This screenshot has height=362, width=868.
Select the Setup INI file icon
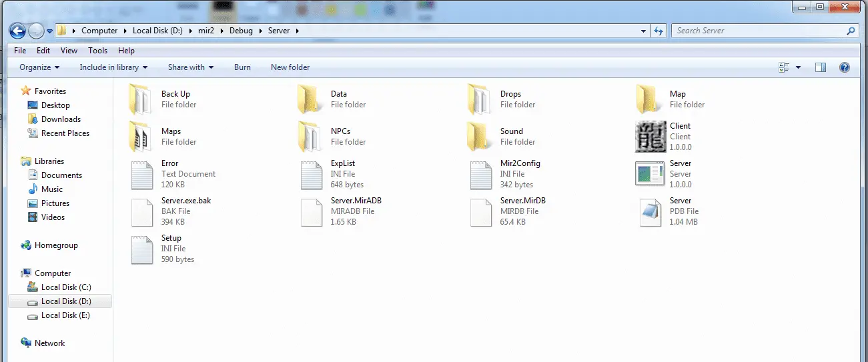tap(141, 249)
